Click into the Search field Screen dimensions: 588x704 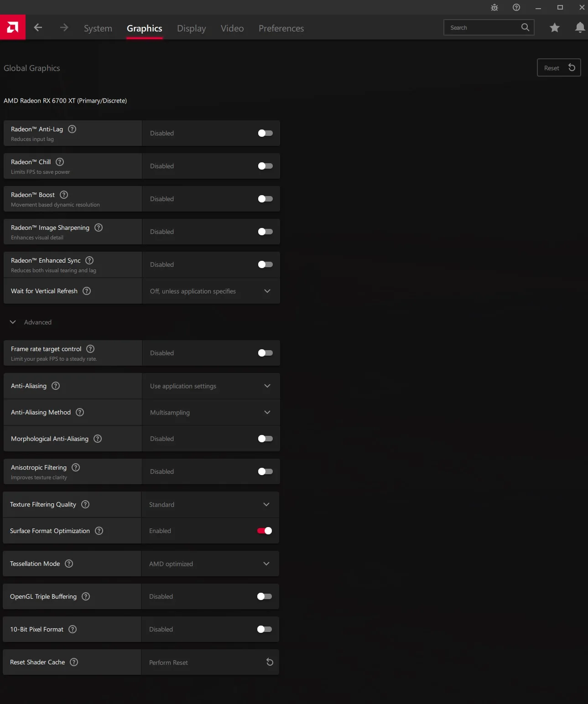484,28
